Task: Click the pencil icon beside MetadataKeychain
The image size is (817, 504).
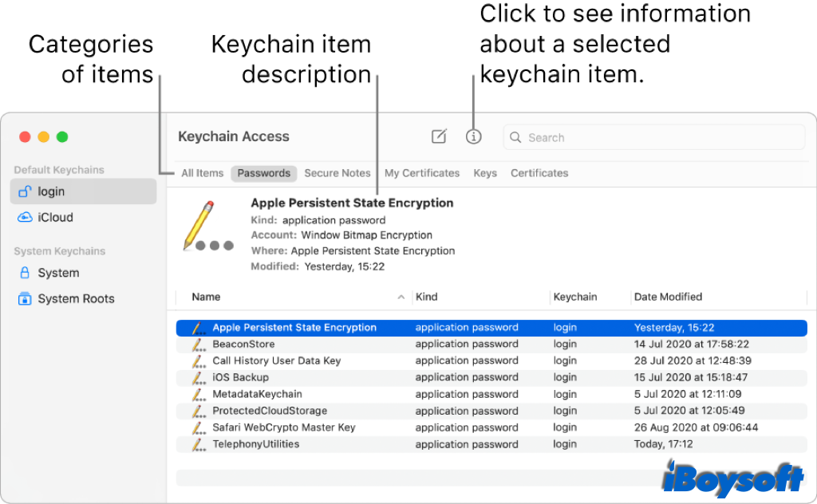Action: 199,395
